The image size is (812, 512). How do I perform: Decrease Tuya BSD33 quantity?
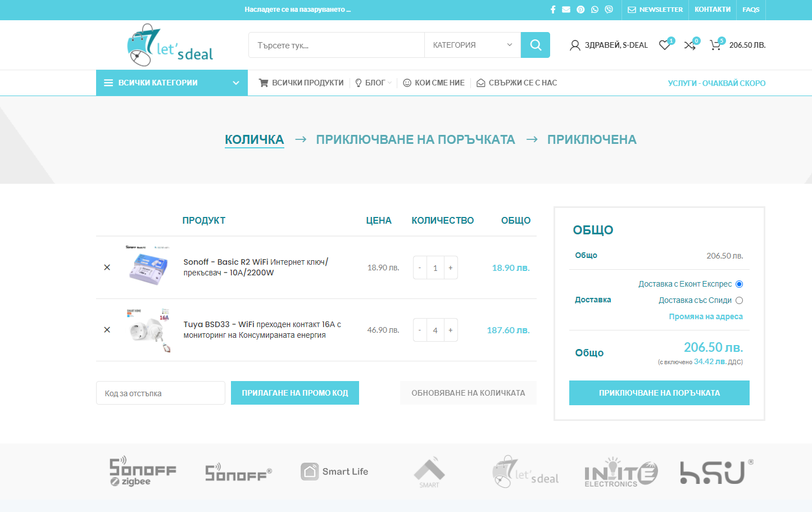coord(420,330)
